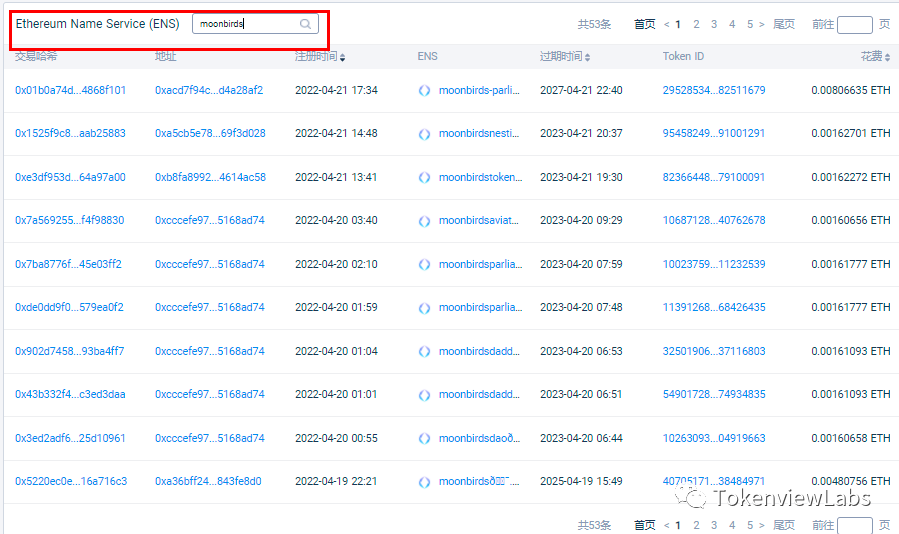Viewport: 899px width, 534px height.
Task: Open transaction 0x7a569255...f4f98830
Action: pyautogui.click(x=69, y=220)
